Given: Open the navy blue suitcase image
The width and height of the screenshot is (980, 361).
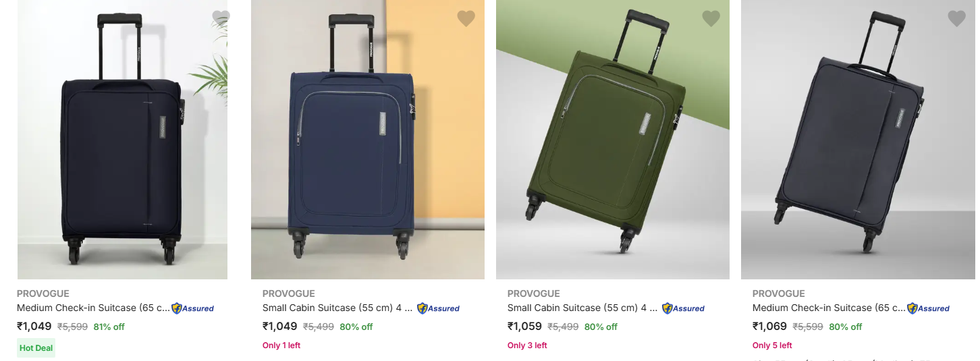Looking at the screenshot, I should tap(367, 142).
